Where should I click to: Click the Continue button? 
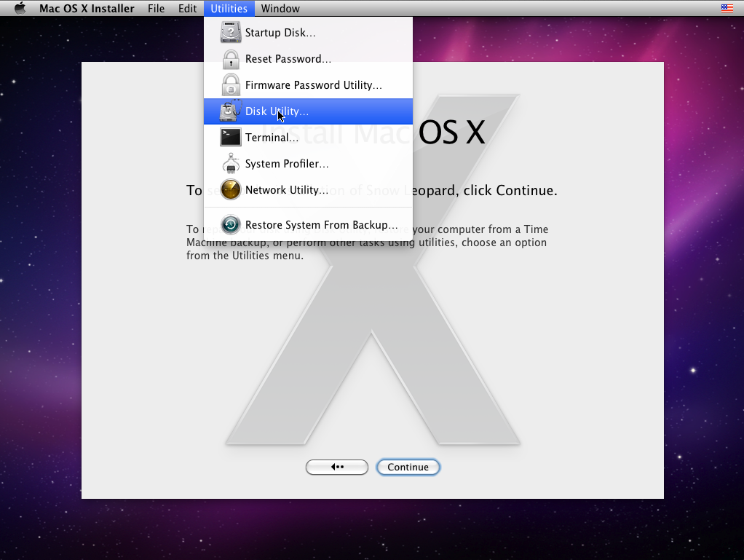point(408,467)
